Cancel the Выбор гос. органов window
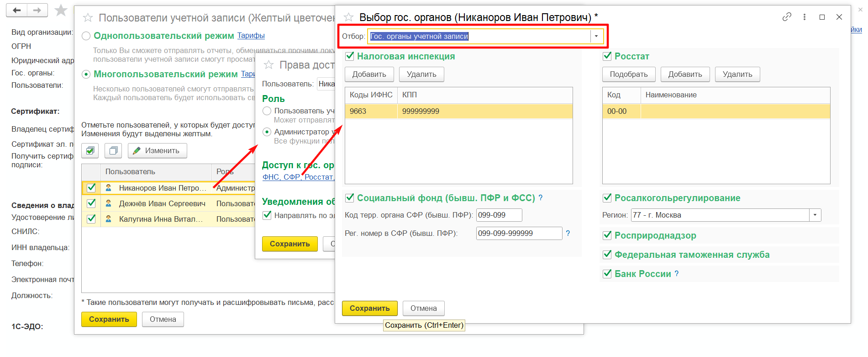The height and width of the screenshot is (357, 868). point(423,308)
